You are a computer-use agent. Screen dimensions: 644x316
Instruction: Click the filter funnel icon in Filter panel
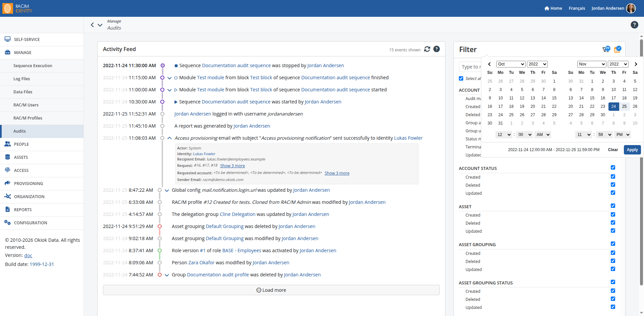[606, 49]
